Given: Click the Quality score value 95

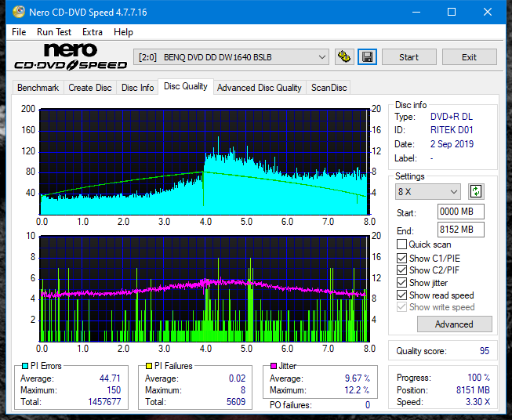Looking at the screenshot, I should tap(485, 351).
